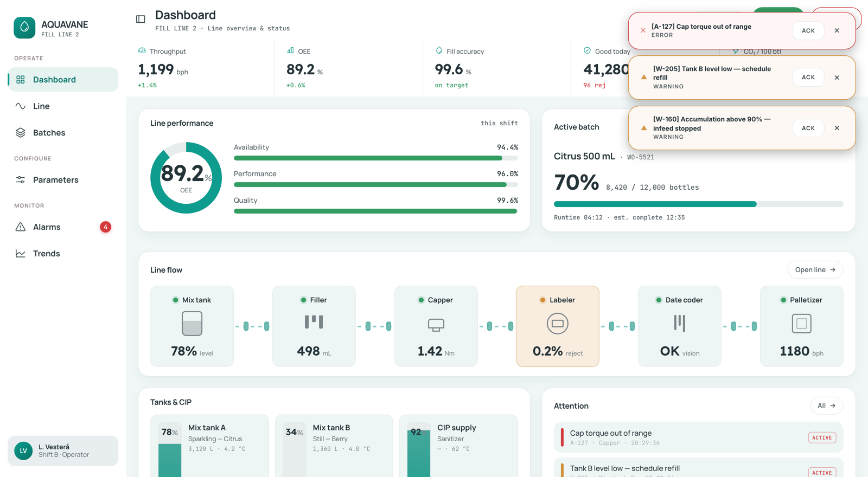The image size is (868, 477).
Task: Acknowledge the A-127 cap torque alert
Action: (x=808, y=31)
